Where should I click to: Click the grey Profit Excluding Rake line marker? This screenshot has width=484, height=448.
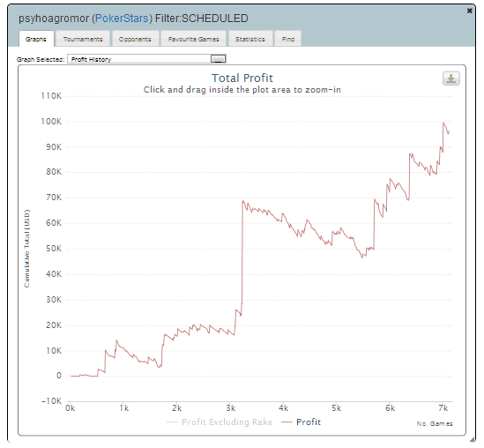pyautogui.click(x=172, y=422)
